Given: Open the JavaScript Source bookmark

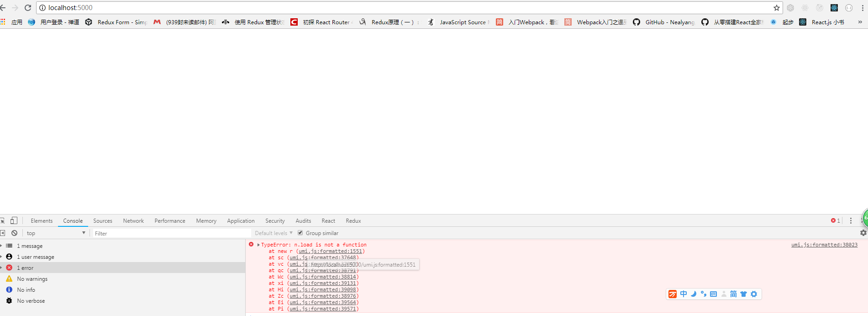Looking at the screenshot, I should (x=458, y=22).
